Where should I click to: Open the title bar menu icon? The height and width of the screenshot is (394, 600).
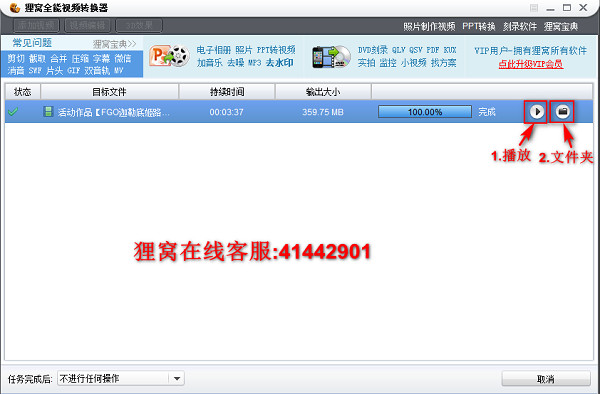(534, 8)
